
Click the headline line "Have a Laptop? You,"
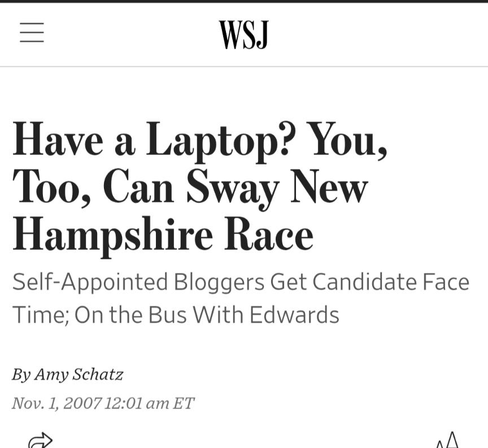[x=199, y=139]
